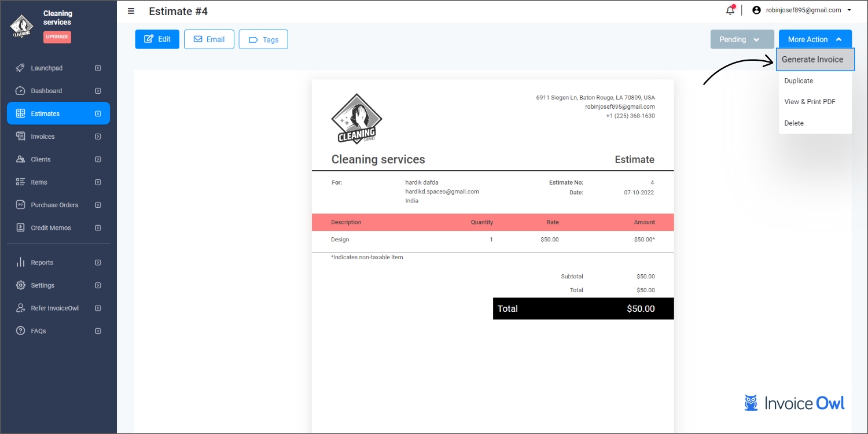868x434 pixels.
Task: Click the Purchase Orders icon
Action: click(x=20, y=205)
